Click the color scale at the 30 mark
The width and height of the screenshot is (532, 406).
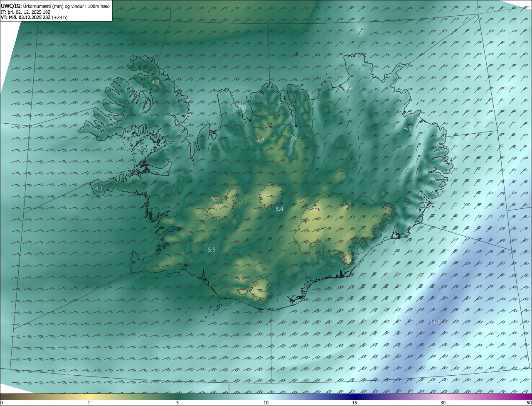[x=443, y=403]
